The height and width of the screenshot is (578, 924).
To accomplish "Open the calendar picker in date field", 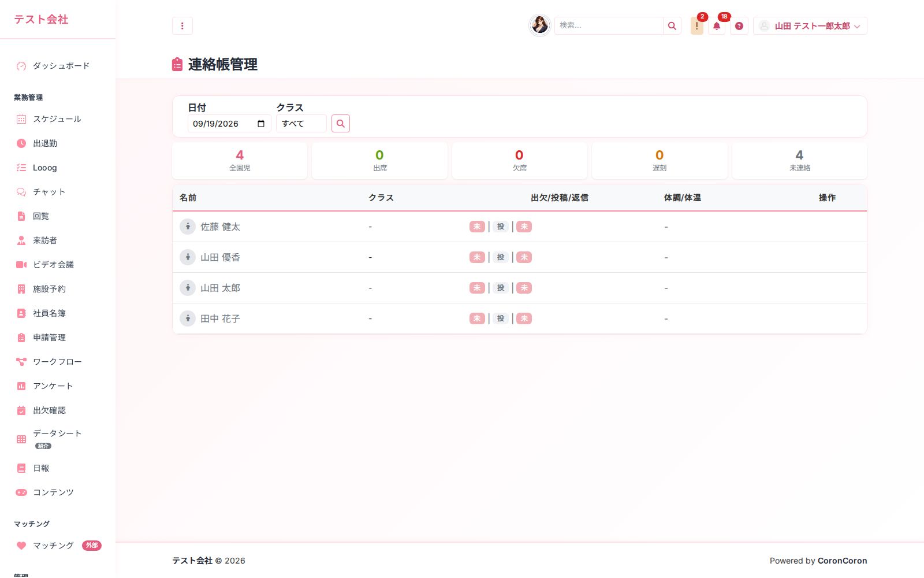I will [x=261, y=124].
